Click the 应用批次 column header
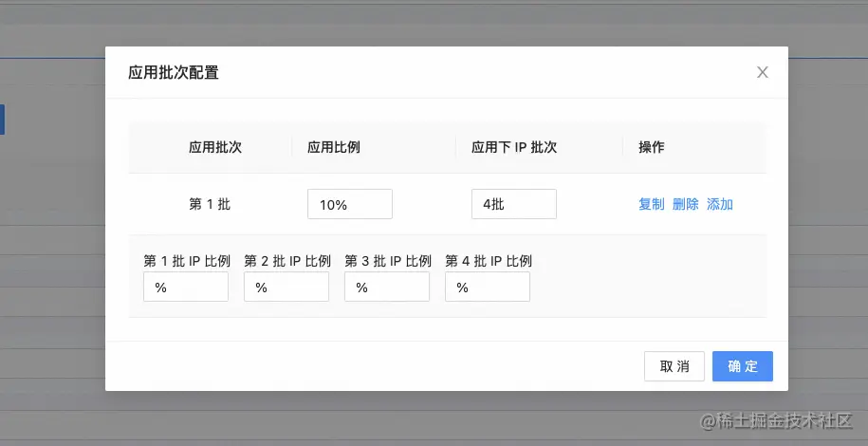Viewport: 868px width, 446px height. (215, 147)
